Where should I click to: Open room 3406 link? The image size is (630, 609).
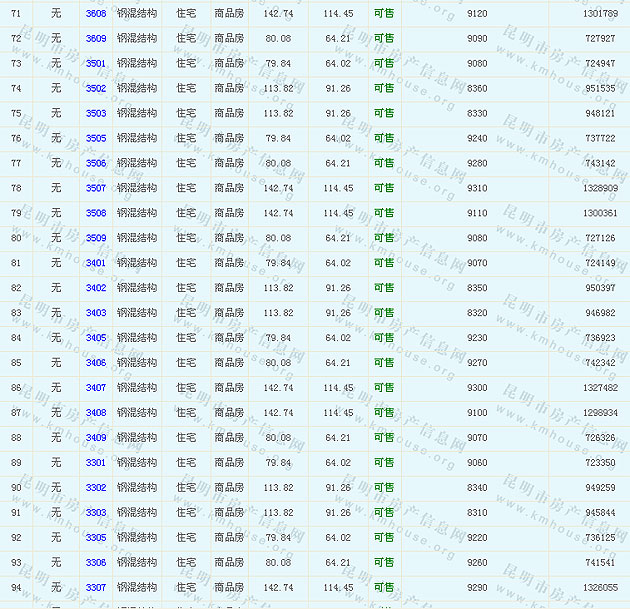(96, 363)
